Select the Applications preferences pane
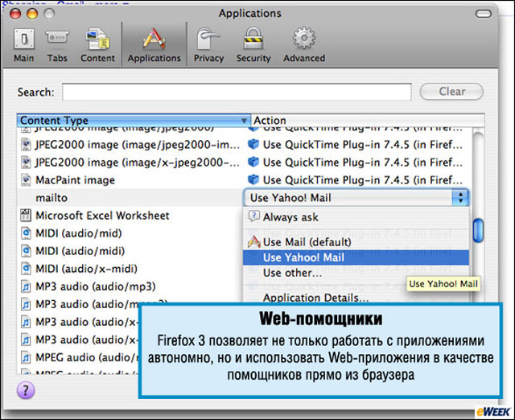 154,45
